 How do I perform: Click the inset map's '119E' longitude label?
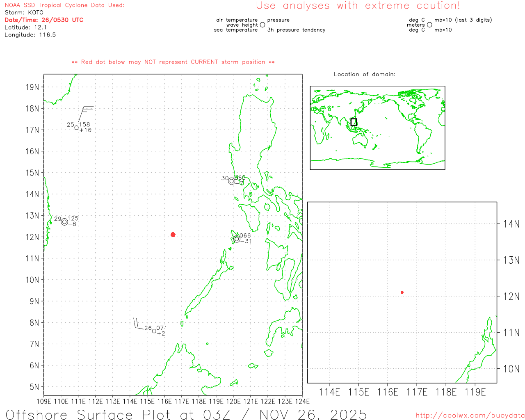pyautogui.click(x=475, y=392)
